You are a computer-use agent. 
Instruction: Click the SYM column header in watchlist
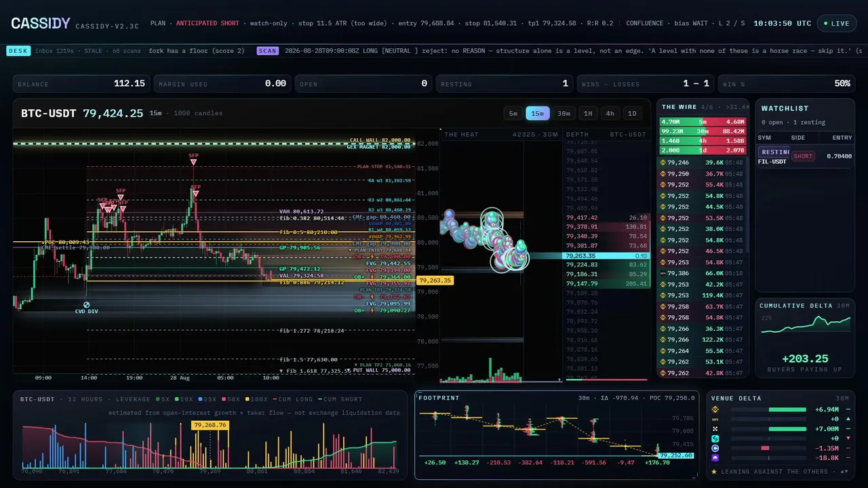pyautogui.click(x=764, y=138)
